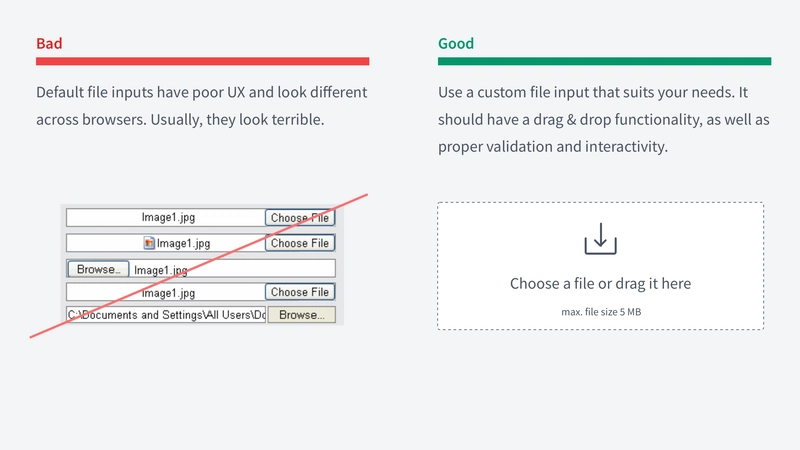
Task: Click the green Good heading
Action: [456, 43]
